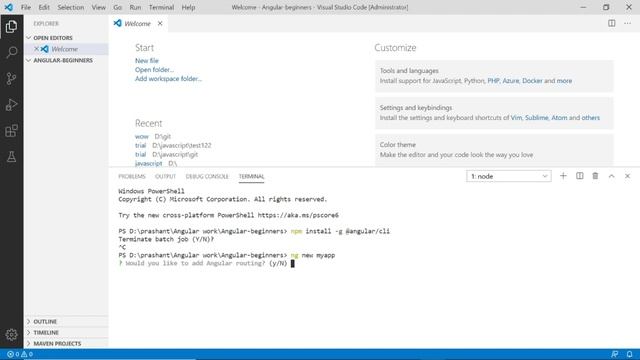
Task: Open the Help menu
Action: (x=188, y=7)
